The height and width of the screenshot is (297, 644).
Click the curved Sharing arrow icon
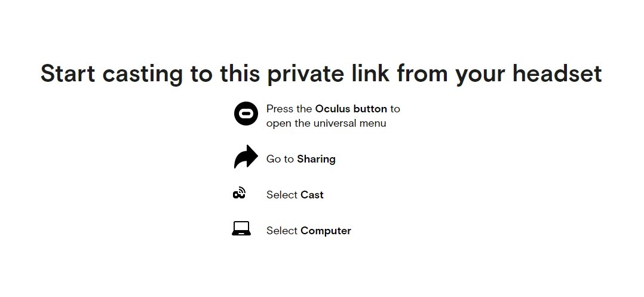(x=246, y=158)
